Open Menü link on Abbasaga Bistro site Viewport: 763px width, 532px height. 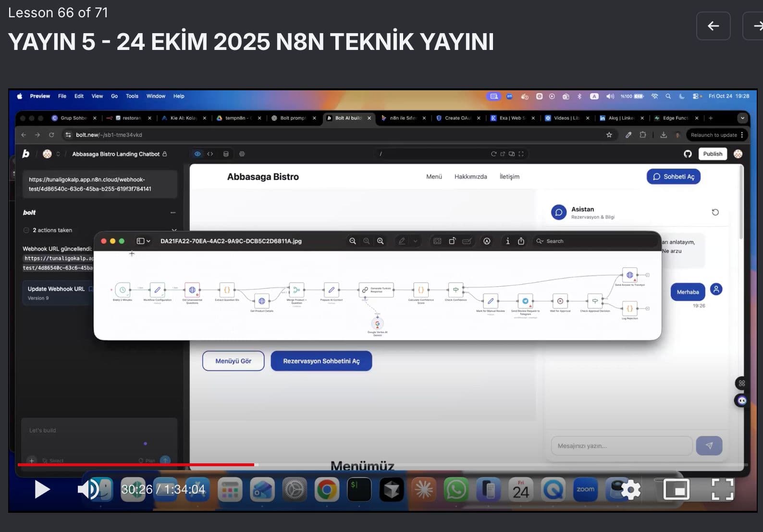(434, 177)
